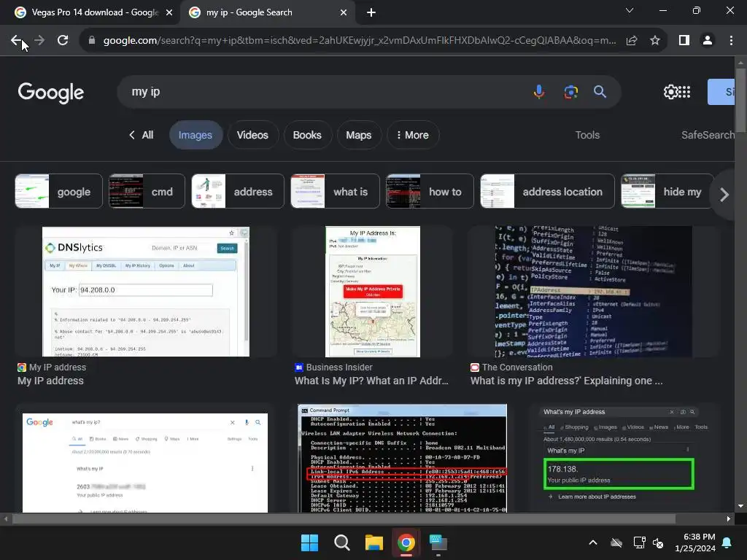
Task: Click the horizontal scrollbar thumb
Action: [344, 519]
